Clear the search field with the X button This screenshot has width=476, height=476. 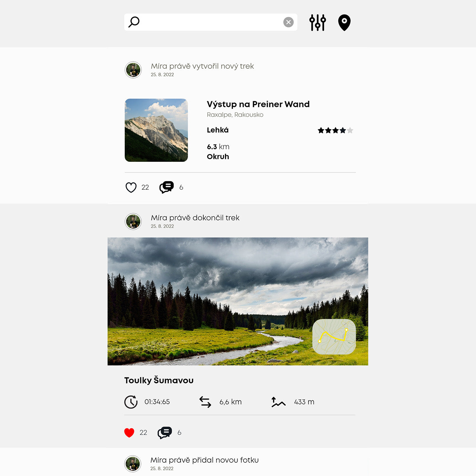[288, 22]
